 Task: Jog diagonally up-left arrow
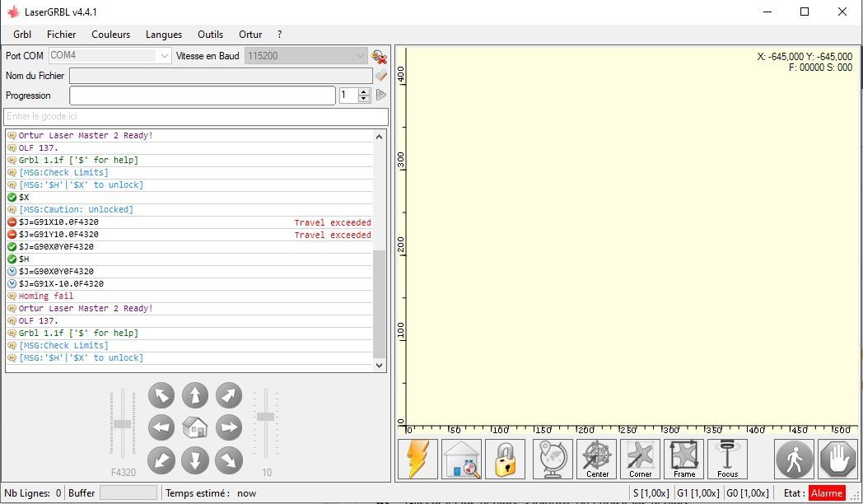coord(161,395)
